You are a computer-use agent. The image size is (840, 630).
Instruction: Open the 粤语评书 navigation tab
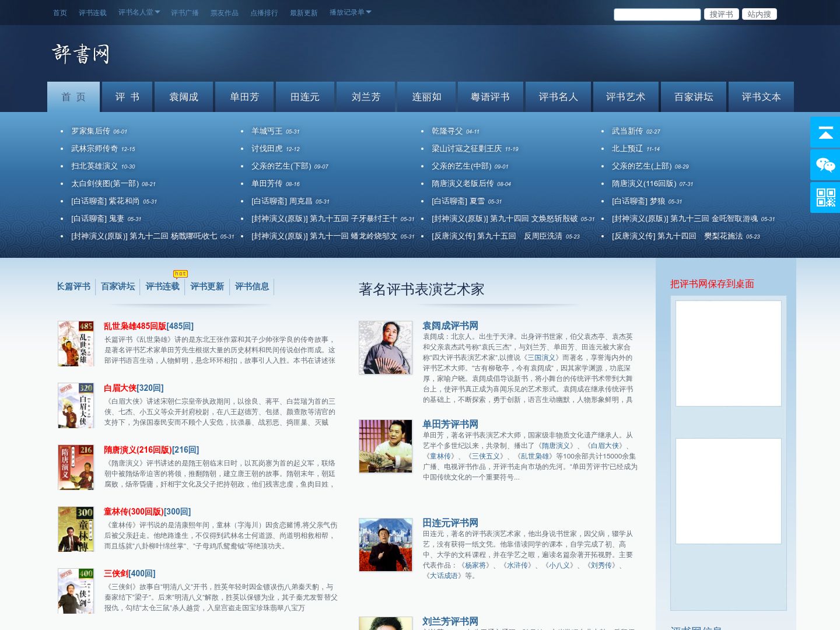(x=491, y=97)
